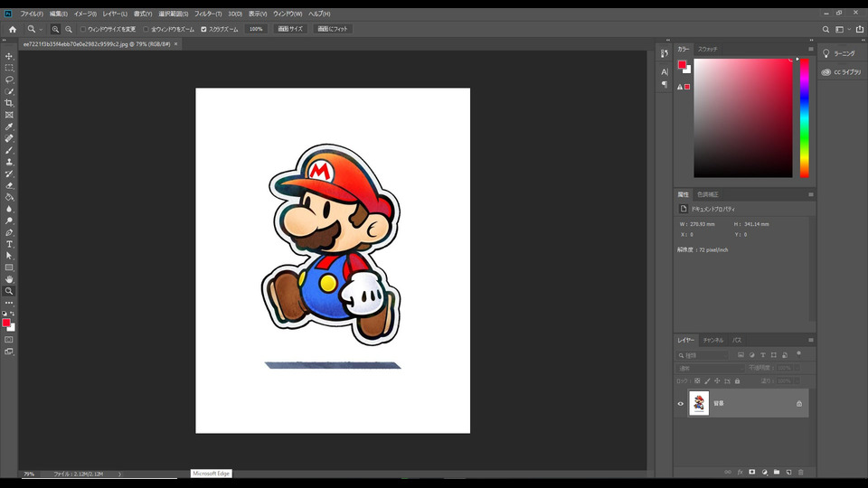This screenshot has height=488, width=868.
Task: Select the Brush tool
Action: coord(9,150)
